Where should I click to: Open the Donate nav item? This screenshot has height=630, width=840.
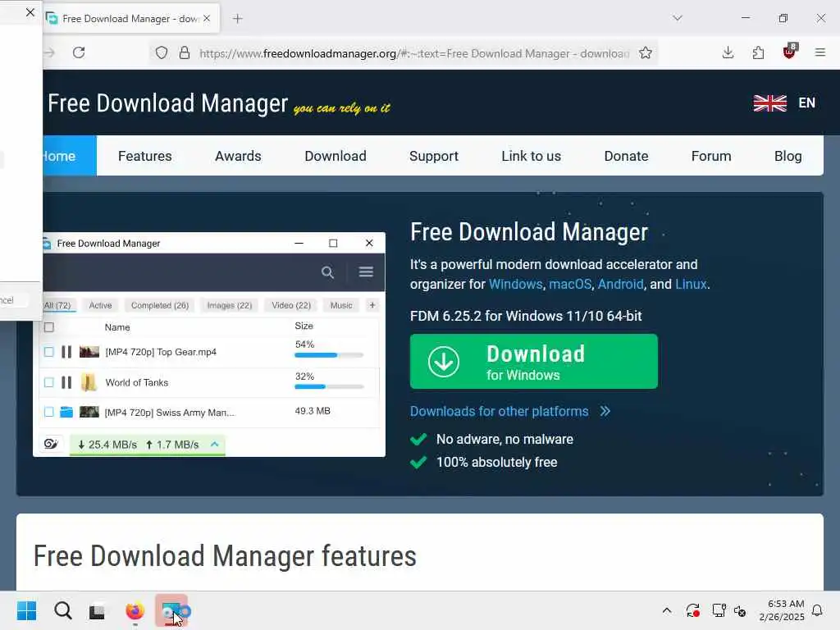pos(626,156)
